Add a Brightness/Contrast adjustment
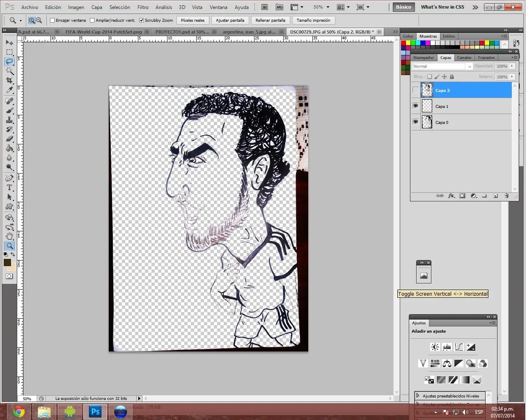The width and height of the screenshot is (527, 420). (x=435, y=347)
